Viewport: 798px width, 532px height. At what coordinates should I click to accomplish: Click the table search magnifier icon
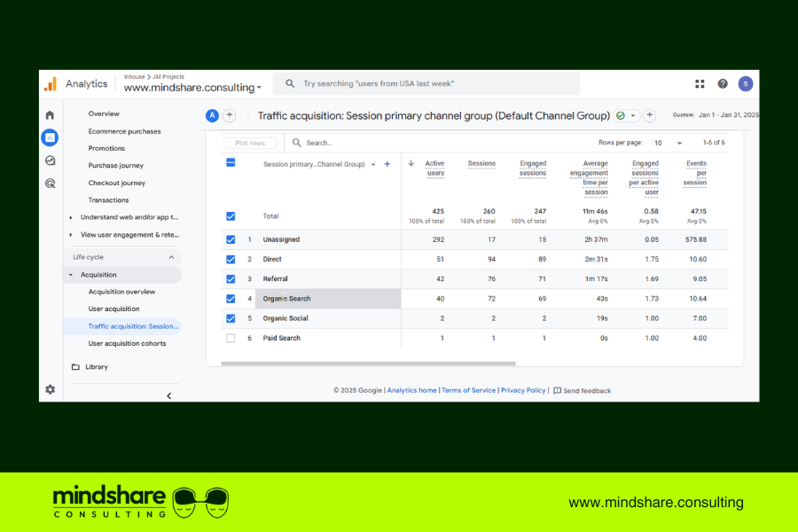click(x=297, y=143)
